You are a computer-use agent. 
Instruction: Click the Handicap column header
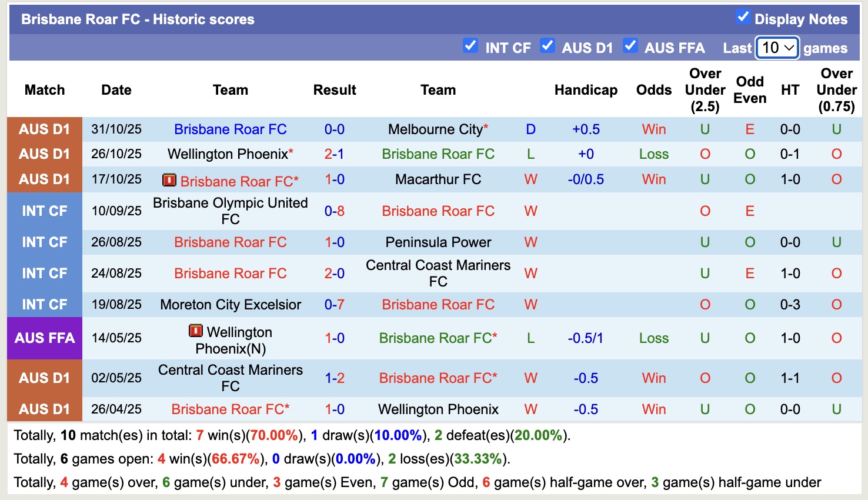point(586,90)
